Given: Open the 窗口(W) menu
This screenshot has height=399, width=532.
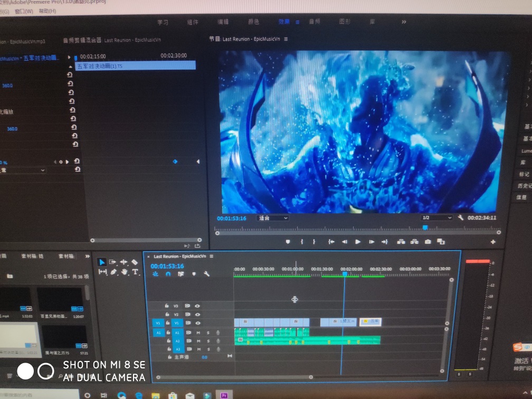Looking at the screenshot, I should 24,11.
